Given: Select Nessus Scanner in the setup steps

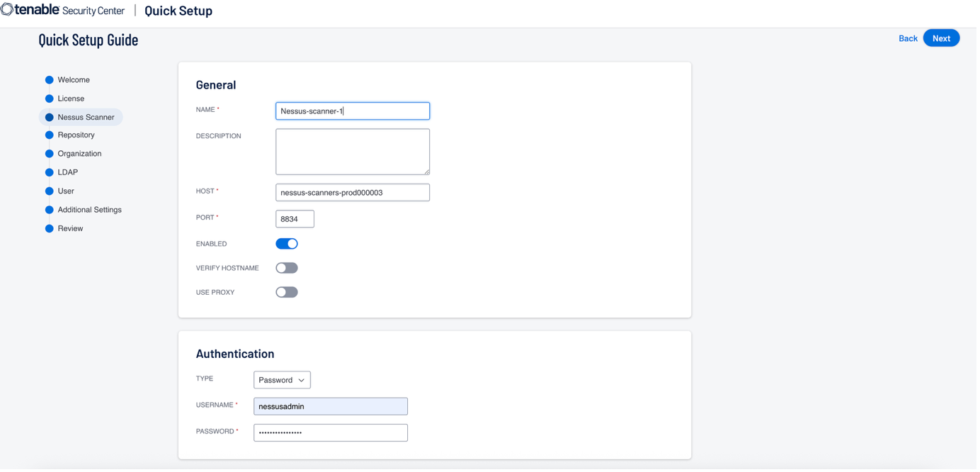Looking at the screenshot, I should [x=86, y=117].
